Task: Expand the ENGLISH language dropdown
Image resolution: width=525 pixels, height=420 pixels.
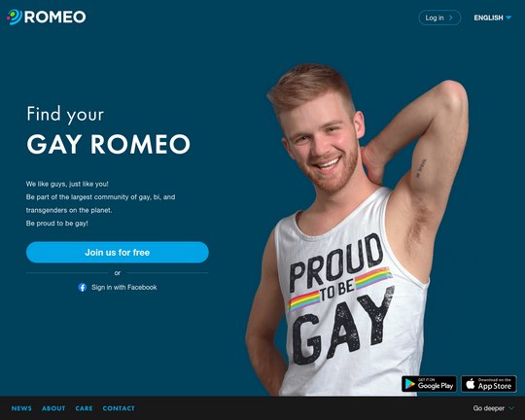Action: (x=493, y=17)
